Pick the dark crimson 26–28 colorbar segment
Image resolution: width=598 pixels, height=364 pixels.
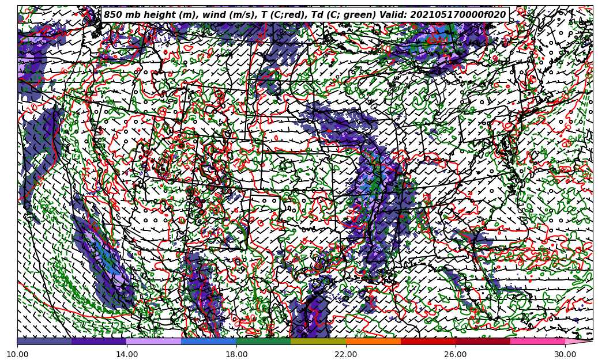click(x=483, y=341)
